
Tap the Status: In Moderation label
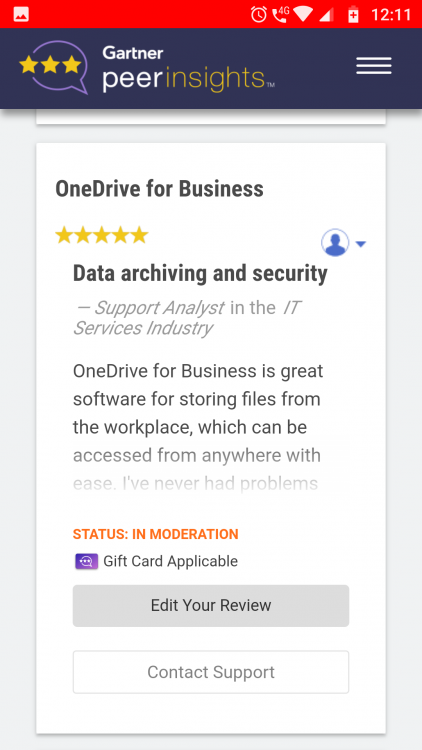pyautogui.click(x=155, y=534)
